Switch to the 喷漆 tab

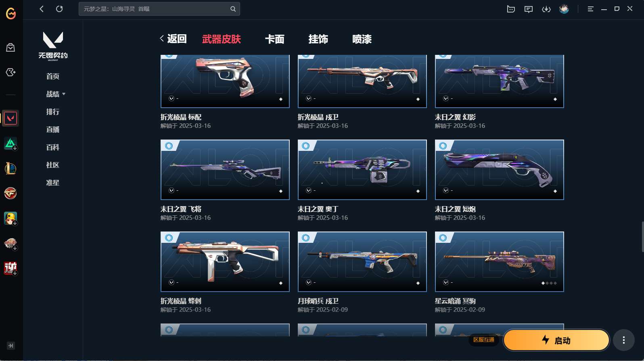pos(362,39)
